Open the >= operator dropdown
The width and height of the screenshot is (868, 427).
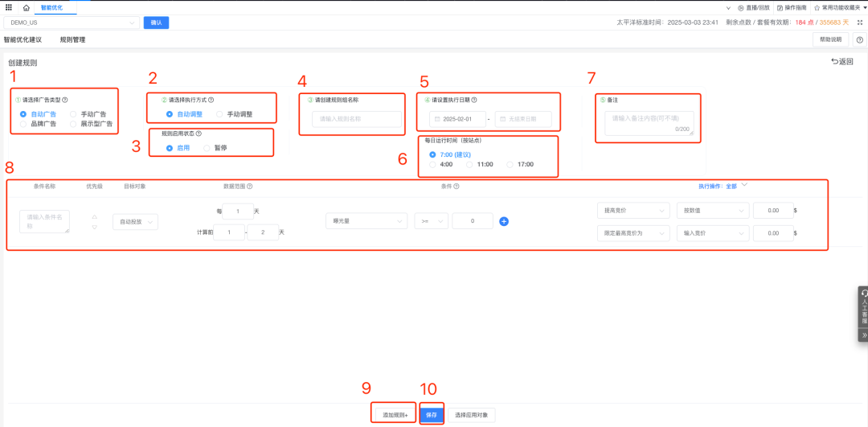click(431, 221)
